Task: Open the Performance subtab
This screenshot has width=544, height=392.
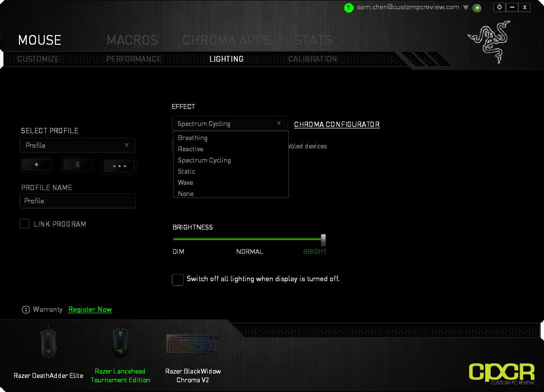Action: point(134,59)
